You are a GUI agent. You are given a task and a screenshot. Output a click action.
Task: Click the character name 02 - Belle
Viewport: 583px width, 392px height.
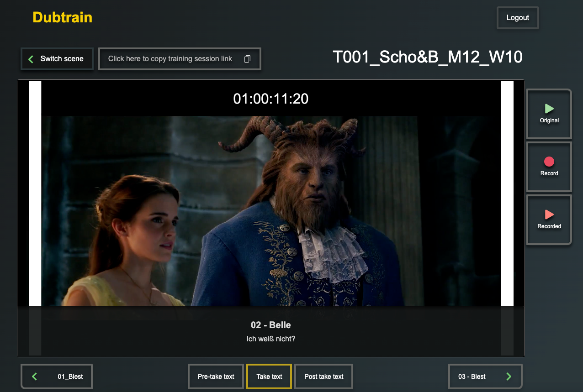(271, 325)
